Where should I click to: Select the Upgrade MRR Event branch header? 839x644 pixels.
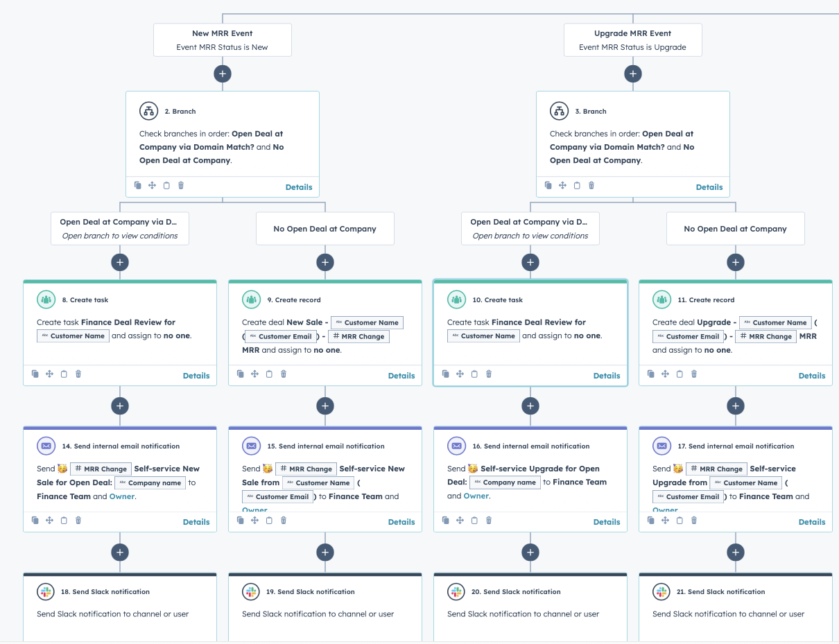pos(632,40)
